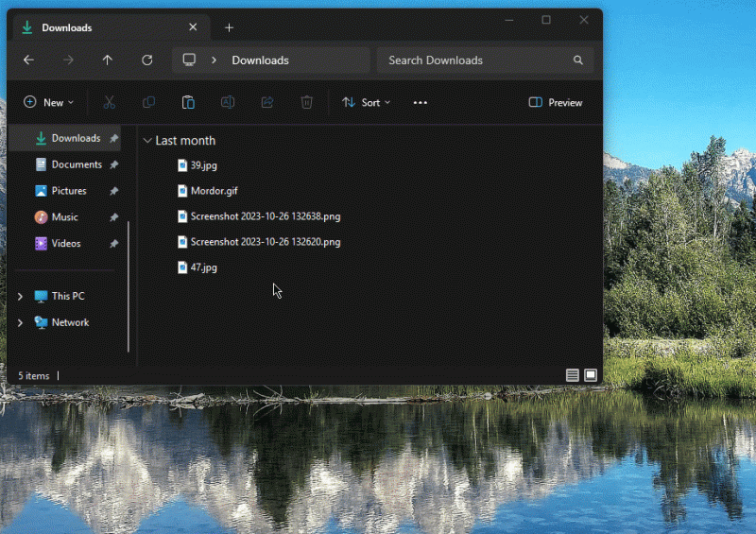Click the Rename icon in toolbar
756x534 pixels.
pos(228,102)
